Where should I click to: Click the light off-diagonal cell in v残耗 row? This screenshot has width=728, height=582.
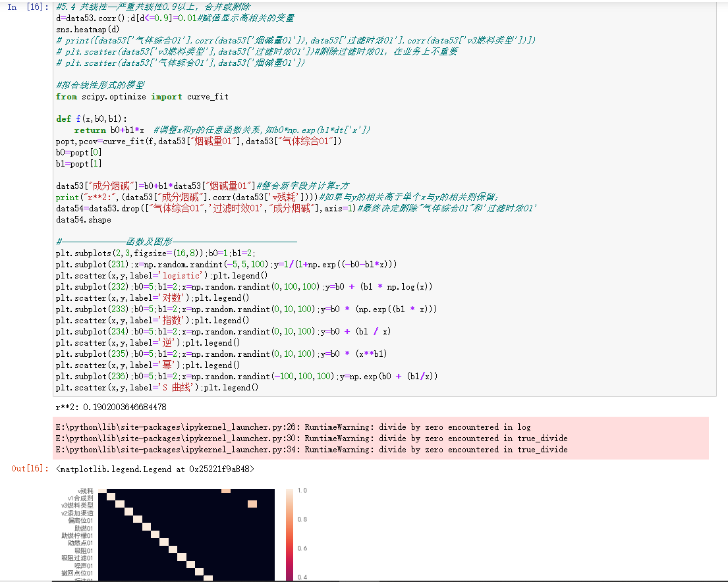pos(226,490)
